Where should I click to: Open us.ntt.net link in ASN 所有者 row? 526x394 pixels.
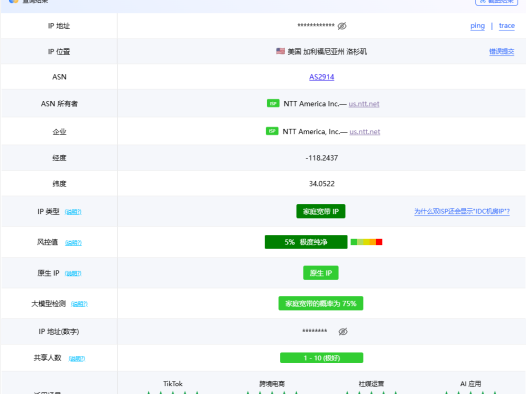(364, 104)
